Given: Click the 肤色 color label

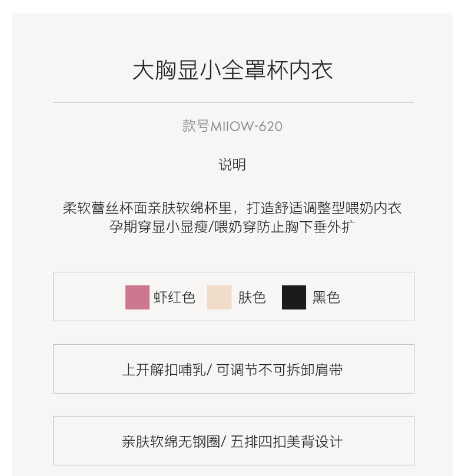Looking at the screenshot, I should point(252,297).
